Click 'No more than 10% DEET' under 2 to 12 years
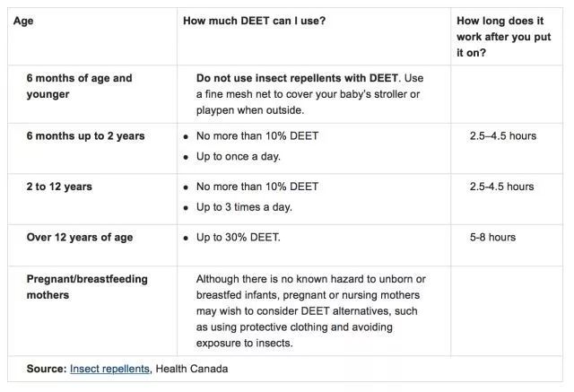The width and height of the screenshot is (574, 392). pos(257,187)
